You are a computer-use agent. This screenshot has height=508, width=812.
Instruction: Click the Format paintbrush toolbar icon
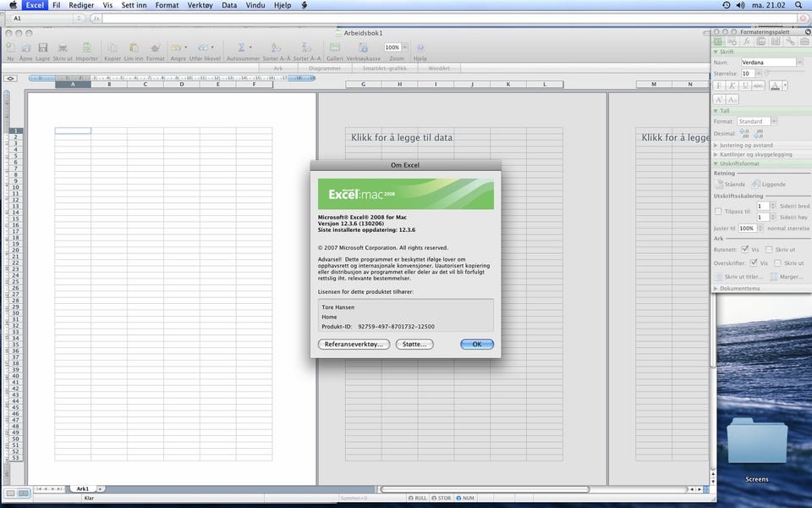pos(156,47)
